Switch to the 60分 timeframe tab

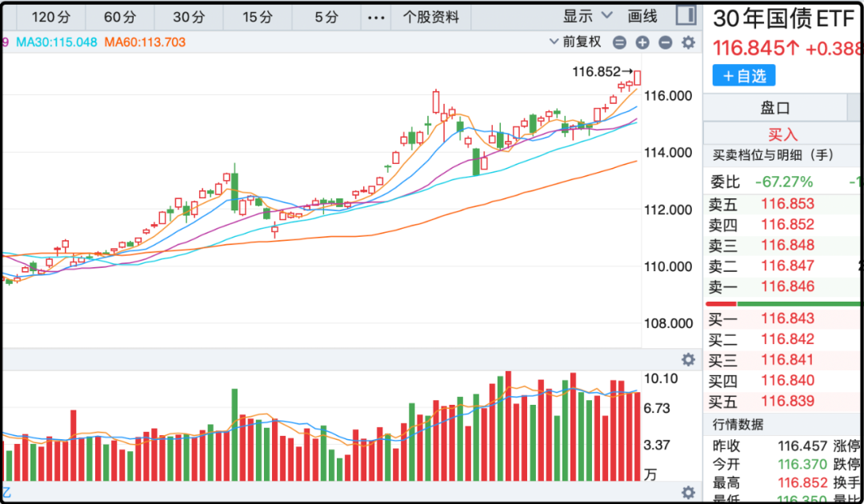120,17
